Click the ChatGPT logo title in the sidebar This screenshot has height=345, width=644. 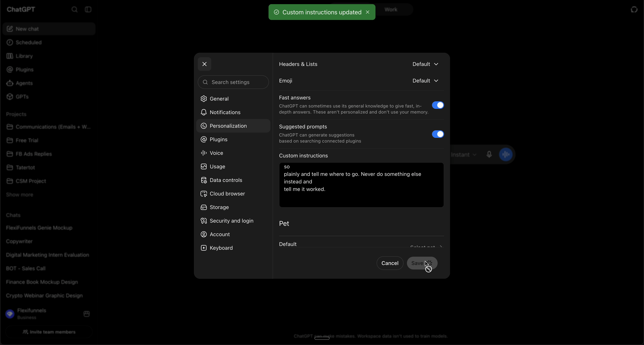(21, 9)
